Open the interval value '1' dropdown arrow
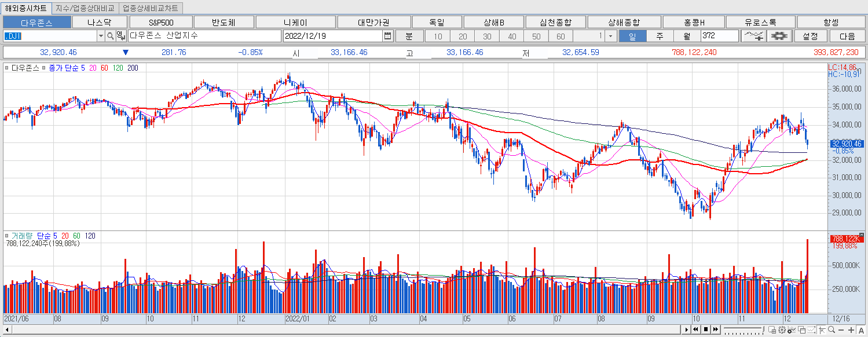868x337 pixels. (610, 36)
